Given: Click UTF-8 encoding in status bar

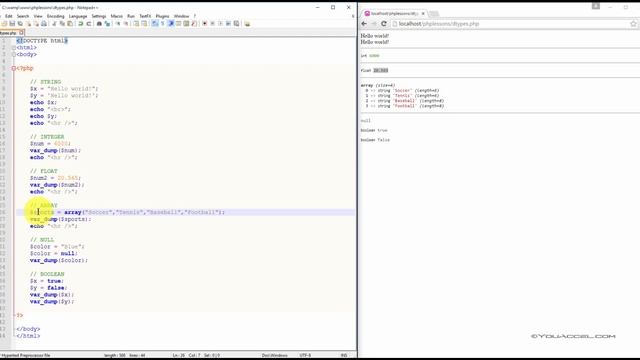Looking at the screenshot, I should [x=305, y=355].
